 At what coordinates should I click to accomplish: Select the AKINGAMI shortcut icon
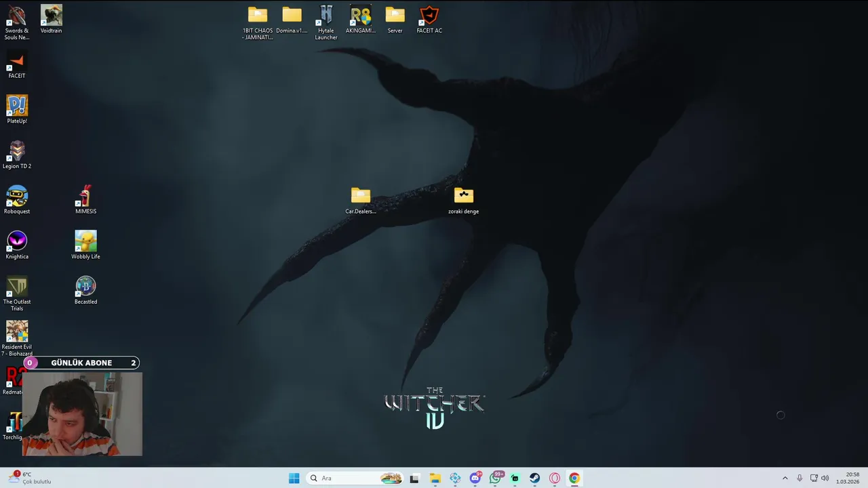click(x=361, y=19)
